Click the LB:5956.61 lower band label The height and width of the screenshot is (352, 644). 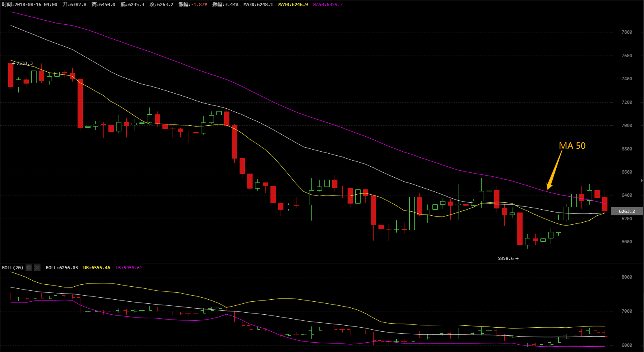coord(129,268)
